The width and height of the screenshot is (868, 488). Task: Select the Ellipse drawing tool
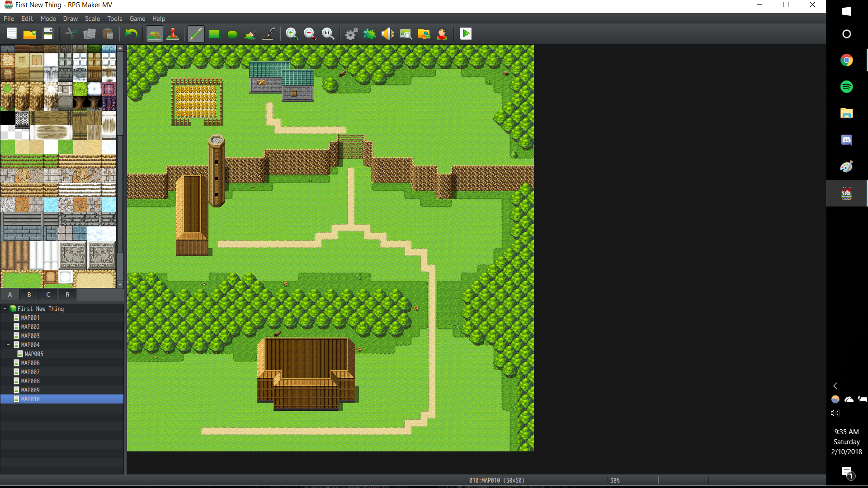click(232, 34)
